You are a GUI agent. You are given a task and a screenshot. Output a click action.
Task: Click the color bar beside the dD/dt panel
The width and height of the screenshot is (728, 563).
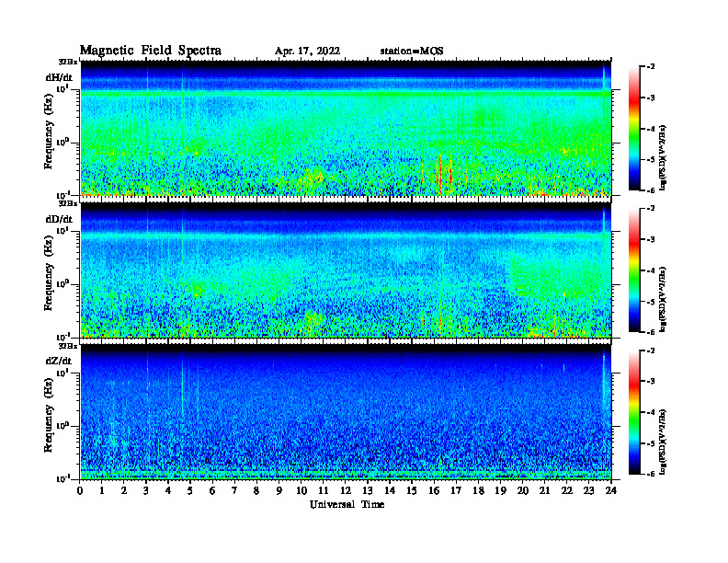point(634,270)
